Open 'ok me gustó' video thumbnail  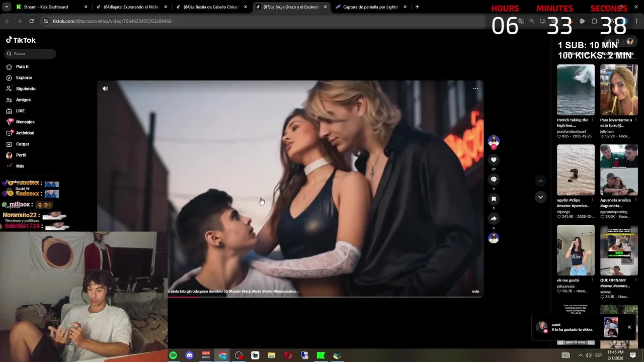[576, 250]
